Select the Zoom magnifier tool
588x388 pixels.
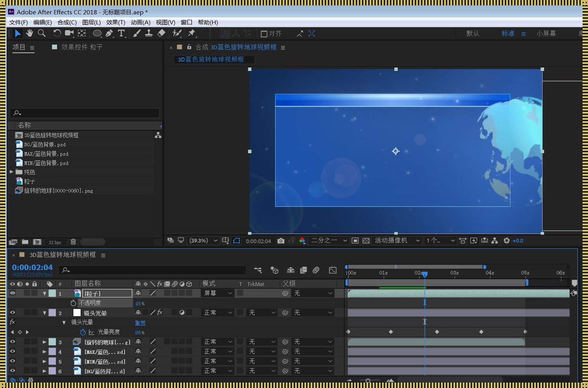[x=42, y=33]
